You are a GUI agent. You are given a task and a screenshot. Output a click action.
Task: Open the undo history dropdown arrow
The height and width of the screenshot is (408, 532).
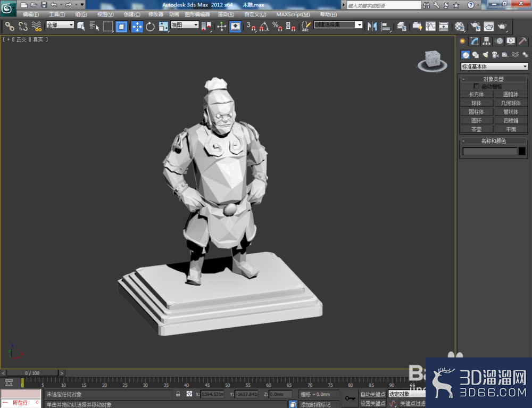(61, 5)
